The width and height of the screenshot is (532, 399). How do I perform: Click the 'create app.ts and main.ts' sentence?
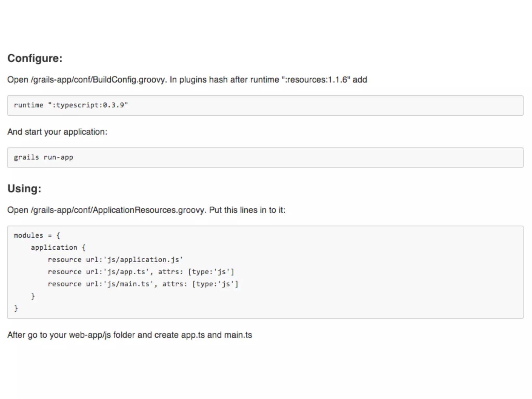(x=203, y=335)
